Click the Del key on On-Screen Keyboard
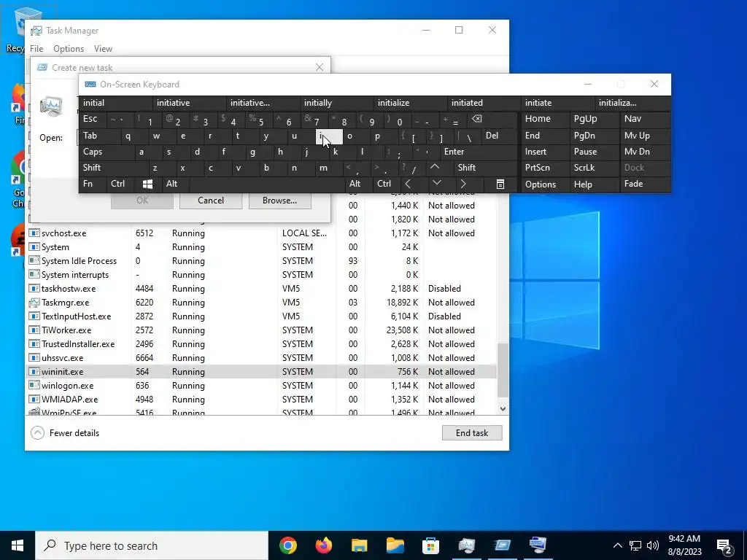 (499, 136)
